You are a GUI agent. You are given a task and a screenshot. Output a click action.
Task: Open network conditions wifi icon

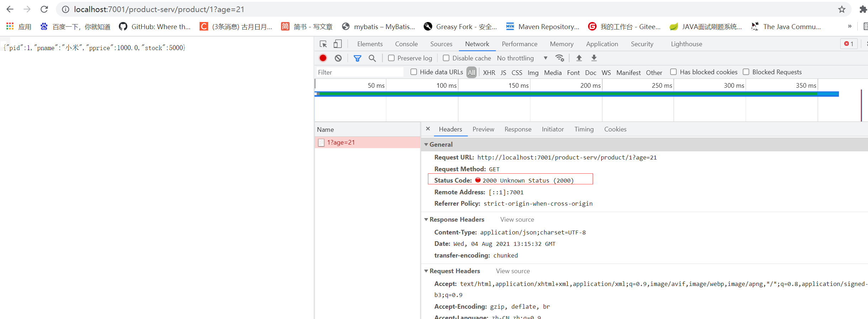[x=560, y=58]
